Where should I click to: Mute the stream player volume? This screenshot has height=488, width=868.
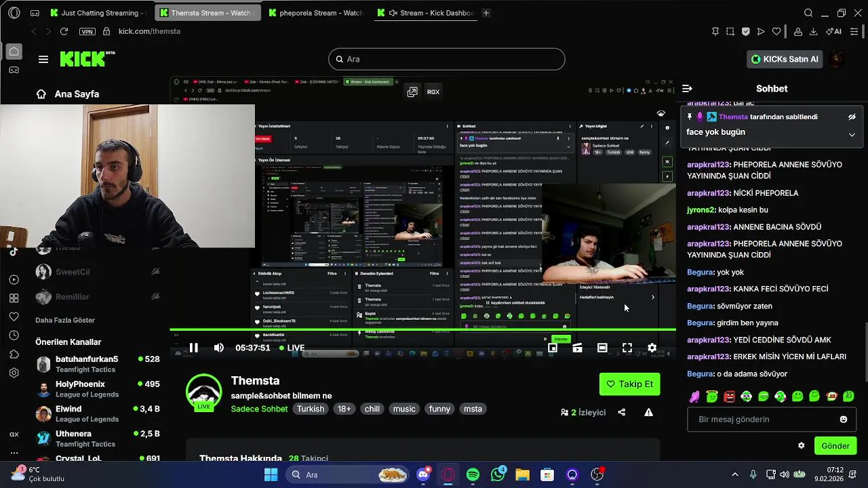click(218, 348)
